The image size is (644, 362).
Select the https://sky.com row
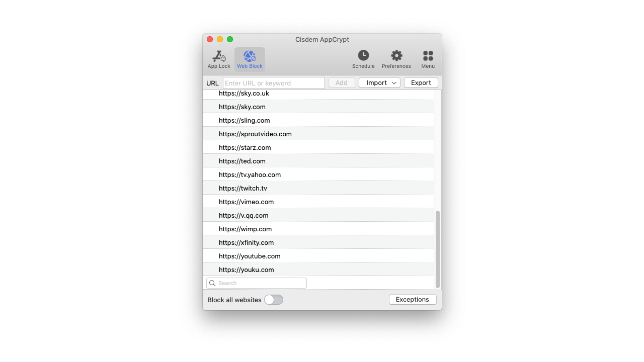coord(318,107)
